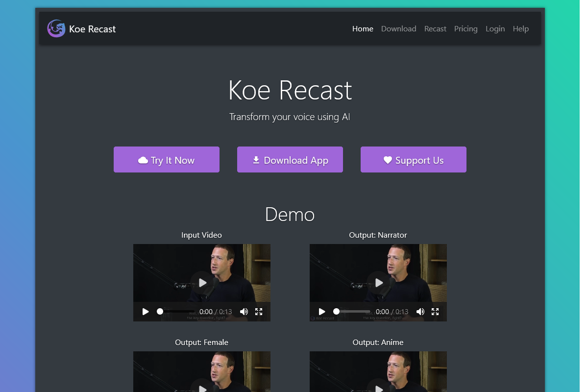588x392 pixels.
Task: Play the Input Video
Action: point(202,283)
